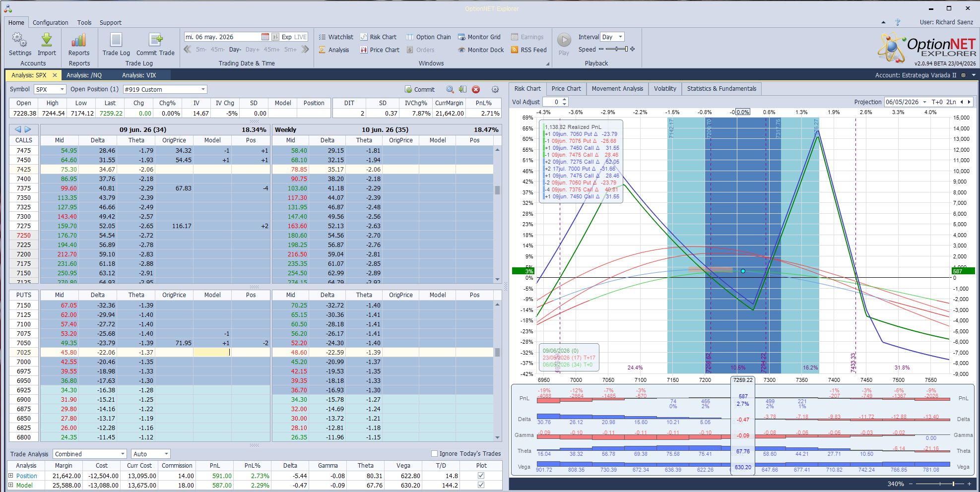Open the Auto dropdown in Trade Analysis

tap(166, 454)
